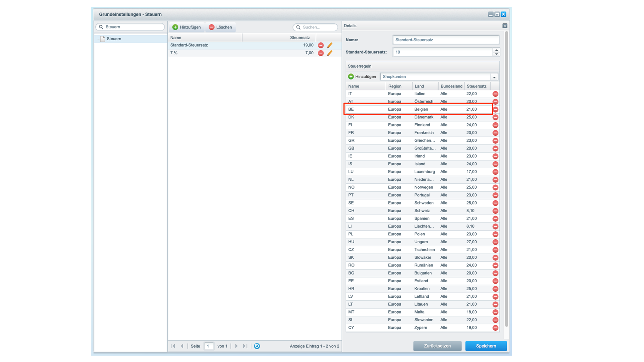Decrease the Standard-Steuersatz value
Screen dimensions: 644x362
tap(496, 54)
